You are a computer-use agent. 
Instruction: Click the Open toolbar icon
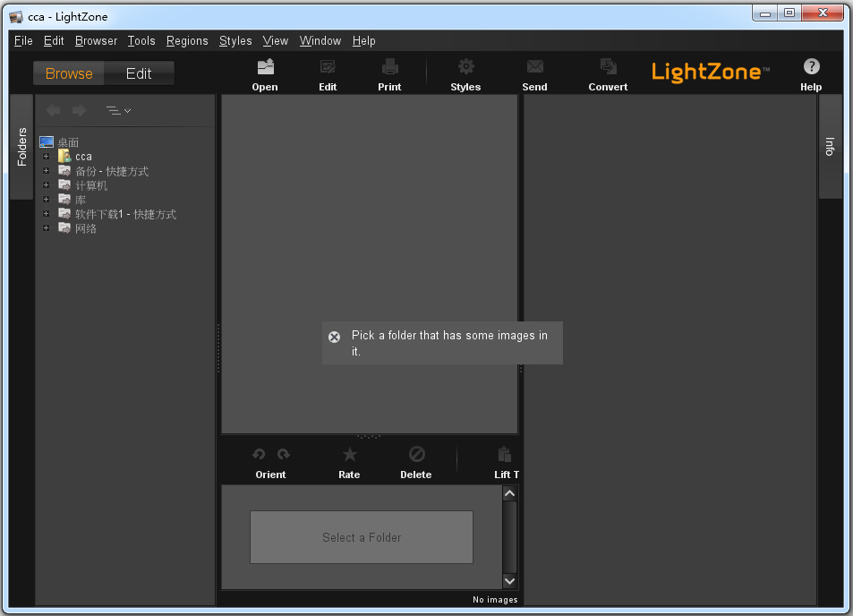pos(265,67)
